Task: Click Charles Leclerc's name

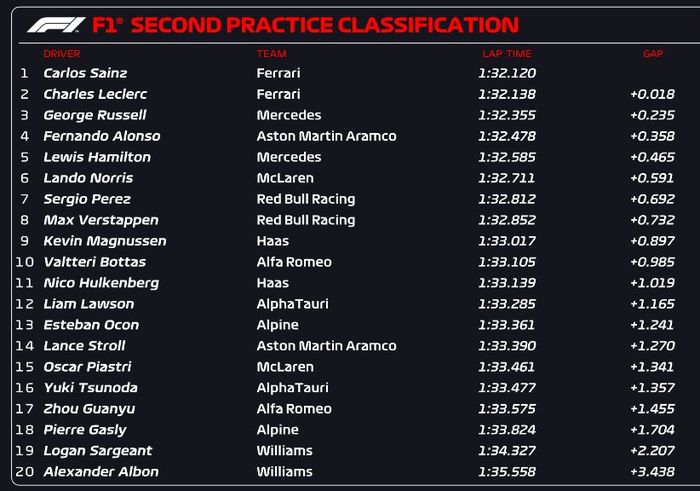Action: tap(95, 94)
